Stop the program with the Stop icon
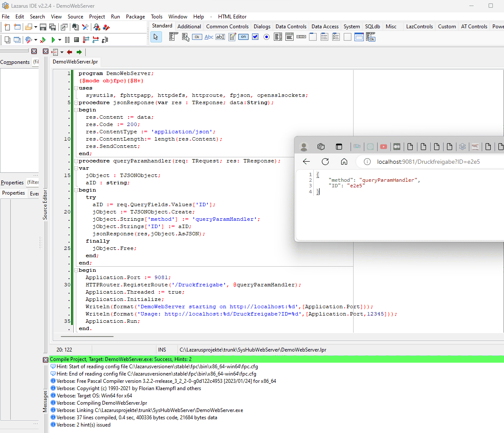This screenshot has height=433, width=504. [76, 40]
